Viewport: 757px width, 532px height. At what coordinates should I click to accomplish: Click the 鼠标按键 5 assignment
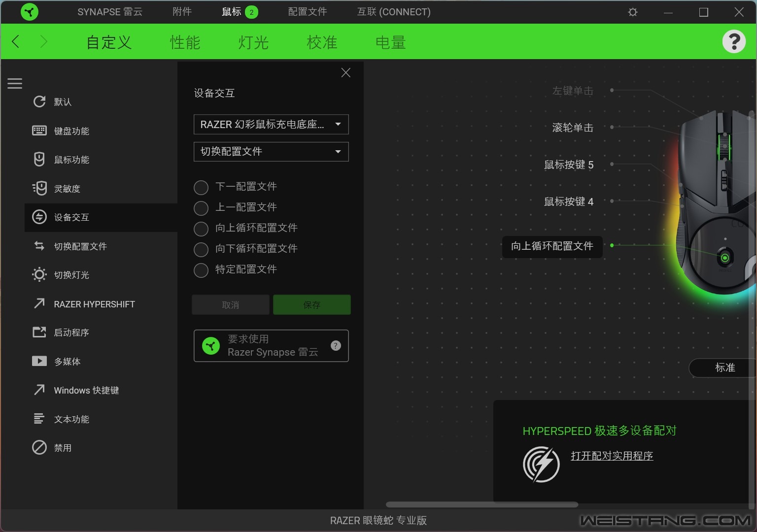[569, 165]
